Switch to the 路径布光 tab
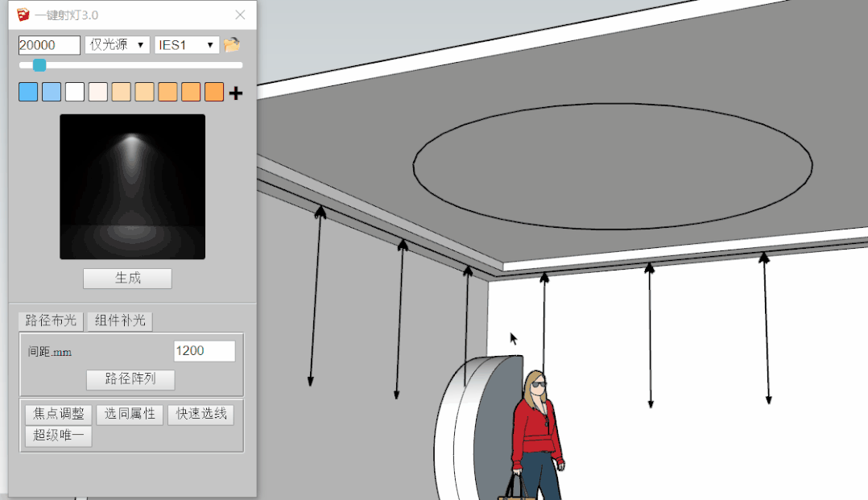The image size is (868, 500). 52,320
